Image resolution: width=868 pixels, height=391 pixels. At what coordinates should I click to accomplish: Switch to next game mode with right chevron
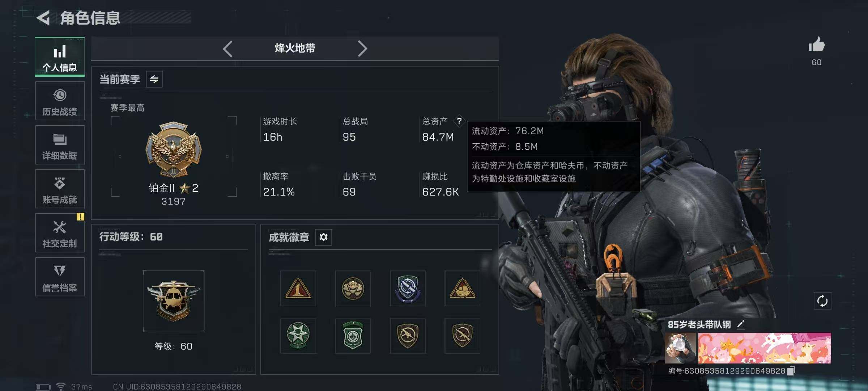(362, 49)
